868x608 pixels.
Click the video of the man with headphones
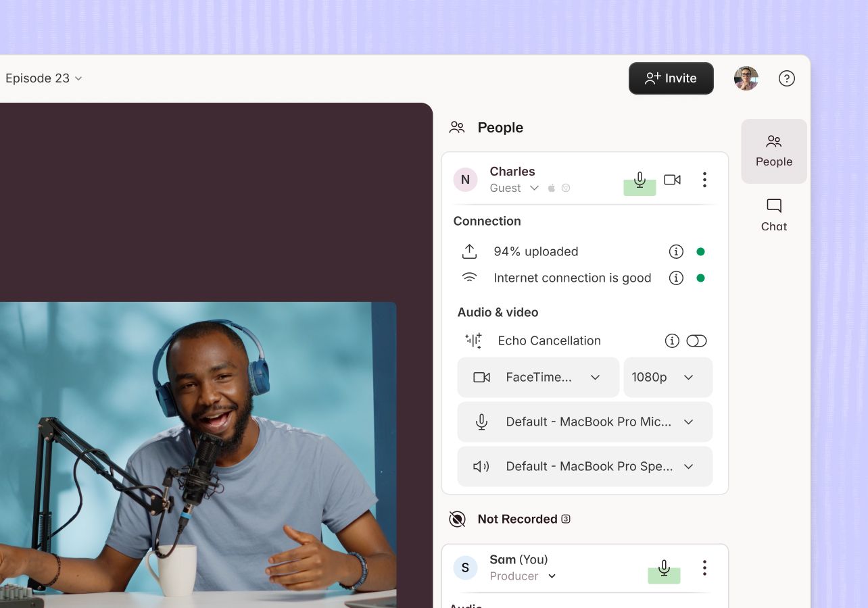(x=198, y=455)
